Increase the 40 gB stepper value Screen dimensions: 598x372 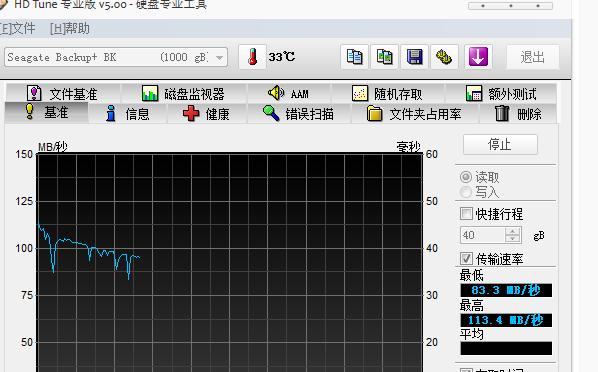(513, 231)
